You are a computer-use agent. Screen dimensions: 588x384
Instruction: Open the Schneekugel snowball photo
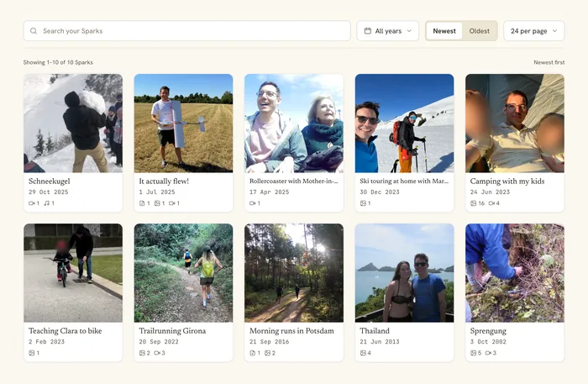pos(73,124)
